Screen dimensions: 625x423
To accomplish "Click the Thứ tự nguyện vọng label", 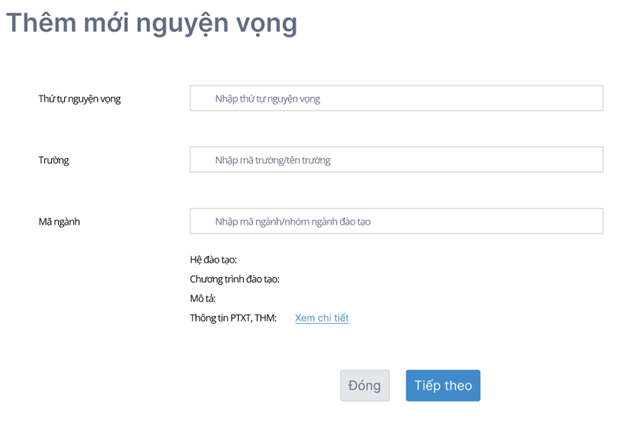I will point(79,98).
